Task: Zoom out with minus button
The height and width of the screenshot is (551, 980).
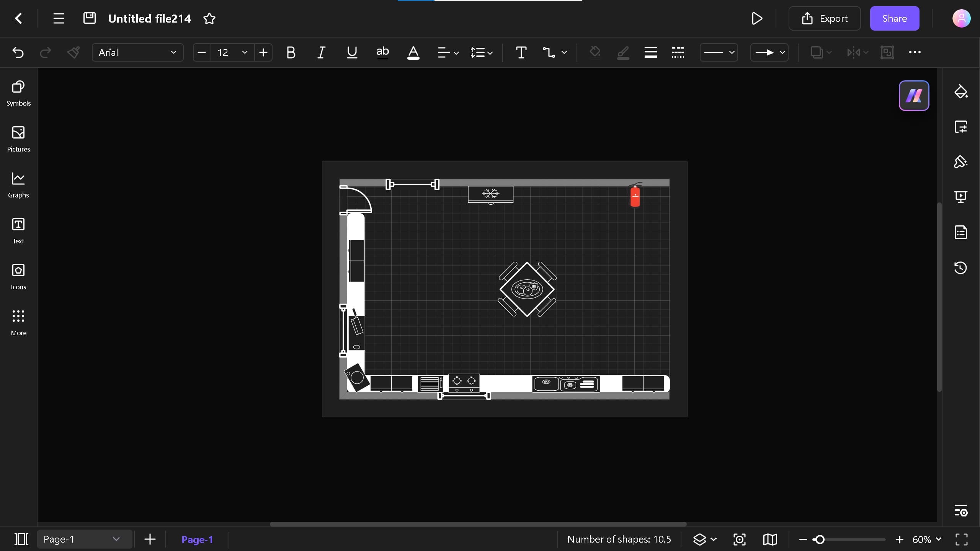Action: click(x=803, y=540)
